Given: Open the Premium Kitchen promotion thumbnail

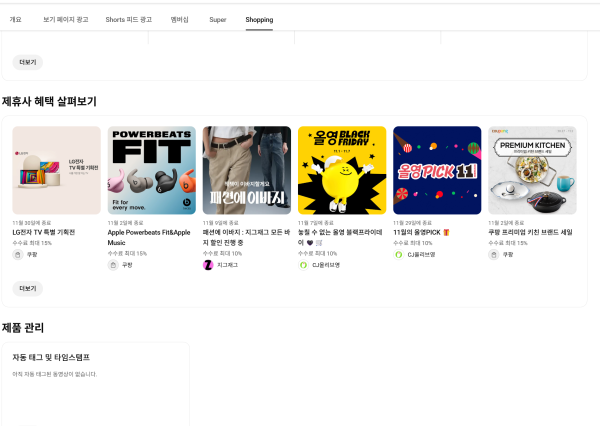Looking at the screenshot, I should click(532, 170).
